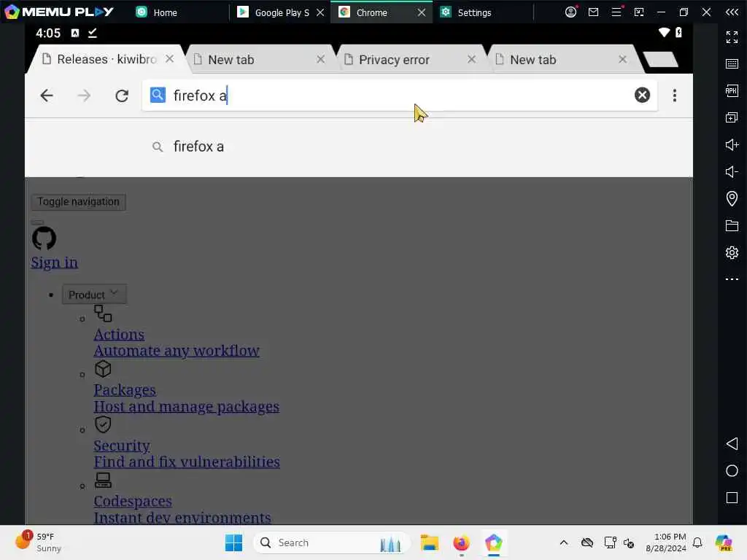Click the Sign in link
The image size is (747, 560).
54,262
